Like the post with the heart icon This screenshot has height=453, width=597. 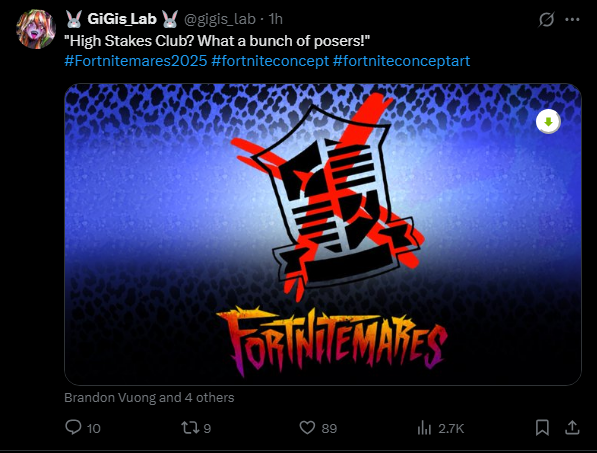(x=307, y=428)
